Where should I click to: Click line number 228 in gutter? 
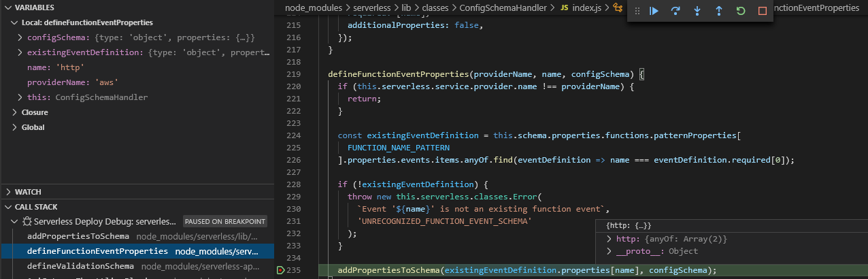click(294, 184)
